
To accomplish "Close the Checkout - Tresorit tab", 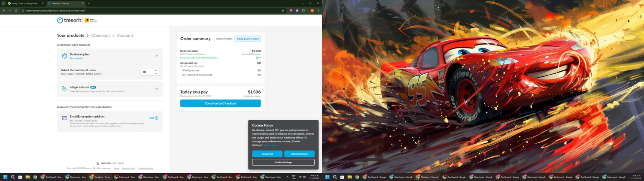I will pos(83,3).
